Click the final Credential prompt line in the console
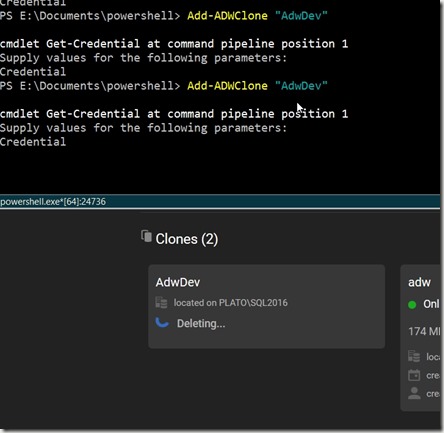 click(x=33, y=142)
